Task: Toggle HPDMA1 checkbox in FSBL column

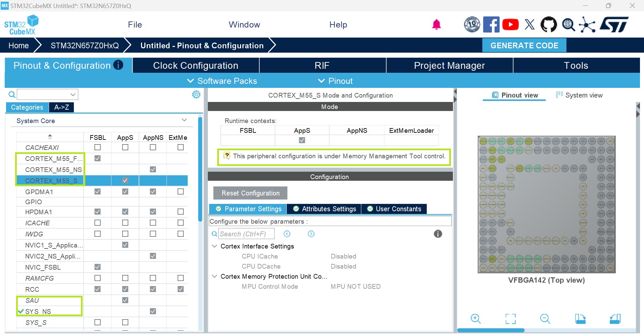Action: coord(97,212)
